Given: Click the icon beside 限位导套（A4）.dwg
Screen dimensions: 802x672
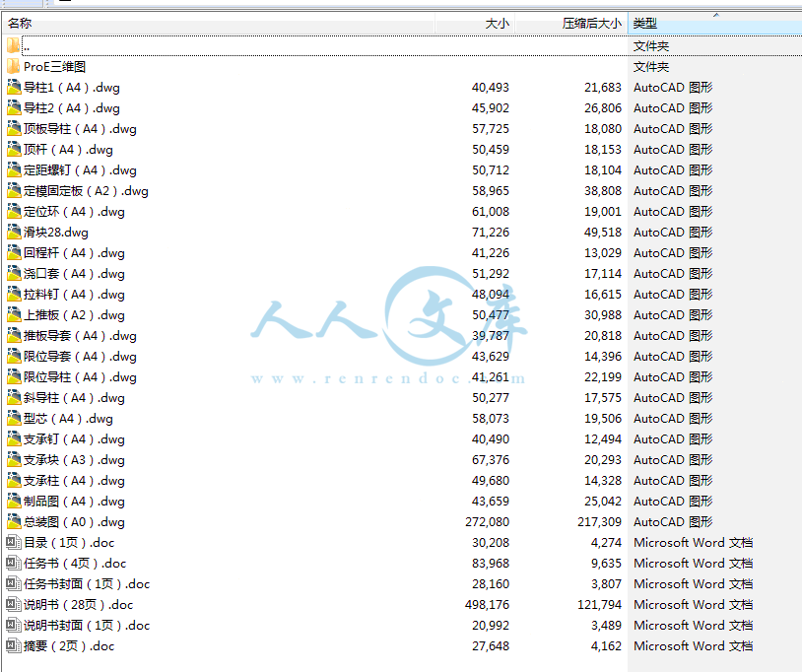Looking at the screenshot, I should (14, 357).
